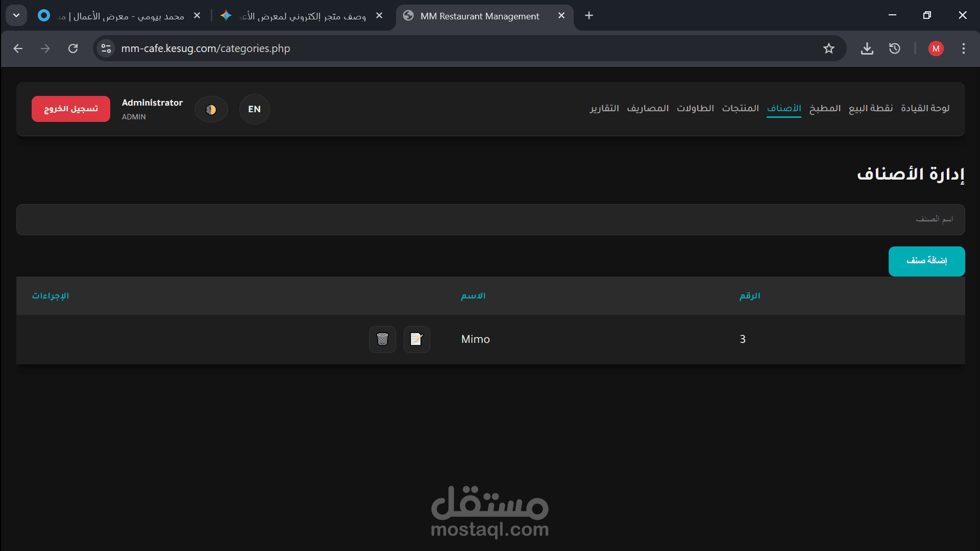
Task: Open the نقطة البيع point of sale page
Action: click(870, 108)
